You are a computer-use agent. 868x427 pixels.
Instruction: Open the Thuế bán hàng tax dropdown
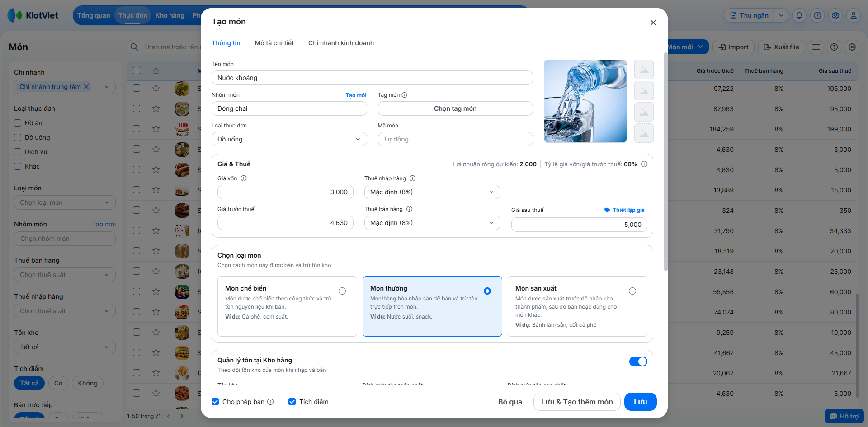[x=432, y=223]
